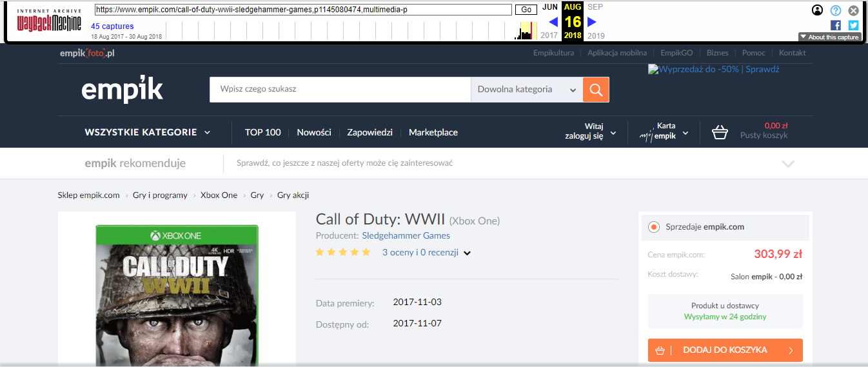
Task: Click the empik logo
Action: (122, 90)
